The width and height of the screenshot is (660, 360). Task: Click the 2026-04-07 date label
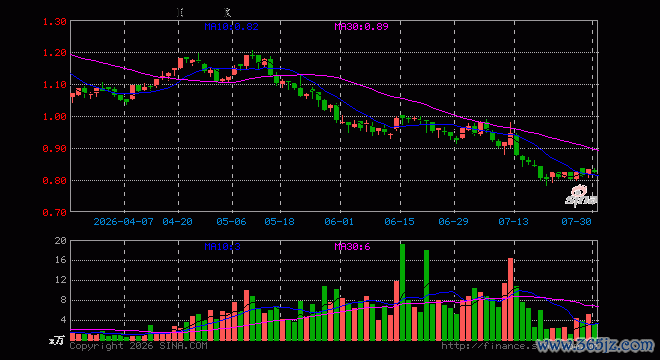tap(123, 221)
